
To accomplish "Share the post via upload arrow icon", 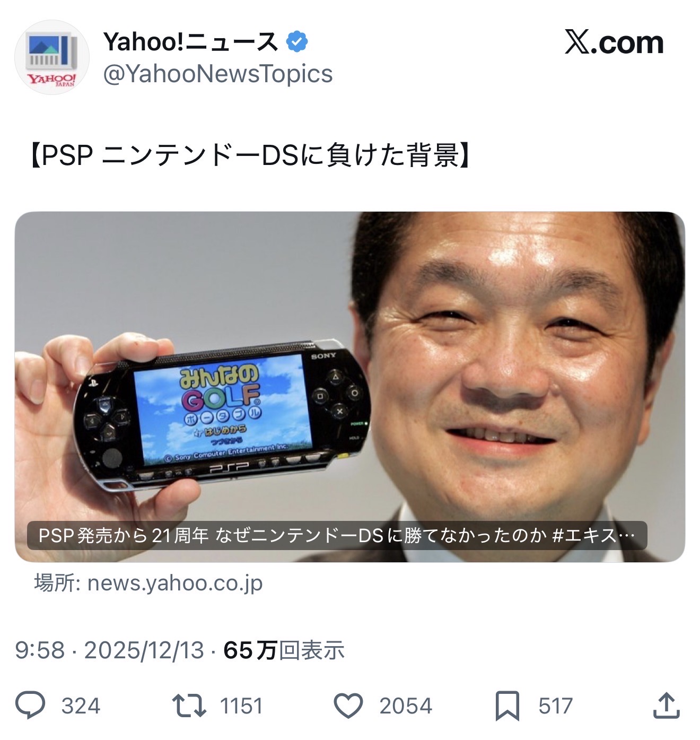I will click(x=666, y=706).
